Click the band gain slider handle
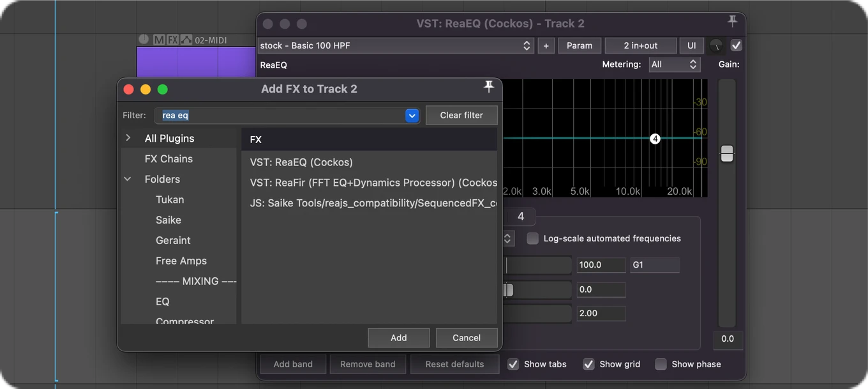 tap(508, 290)
